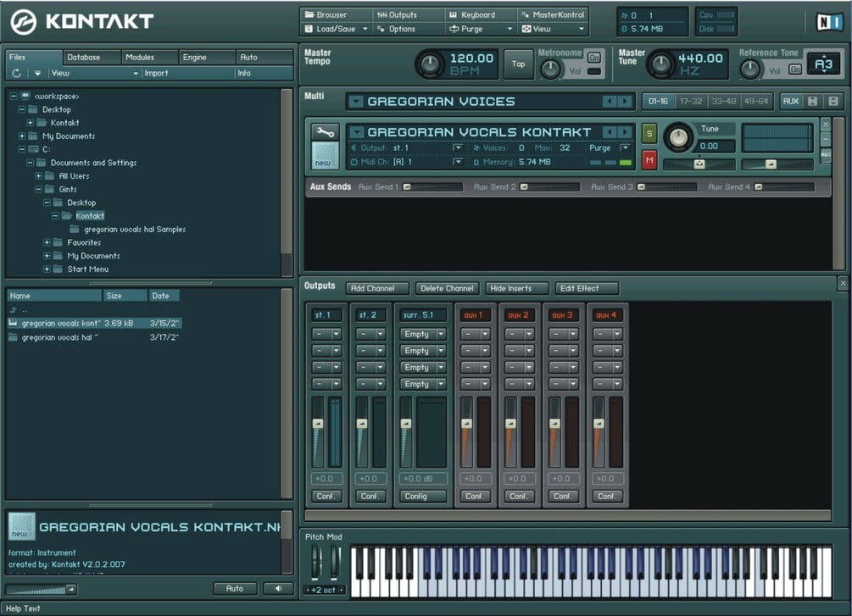Click the folder icon of 'gregorian vocals hal' row
This screenshot has width=852, height=616.
coord(13,337)
